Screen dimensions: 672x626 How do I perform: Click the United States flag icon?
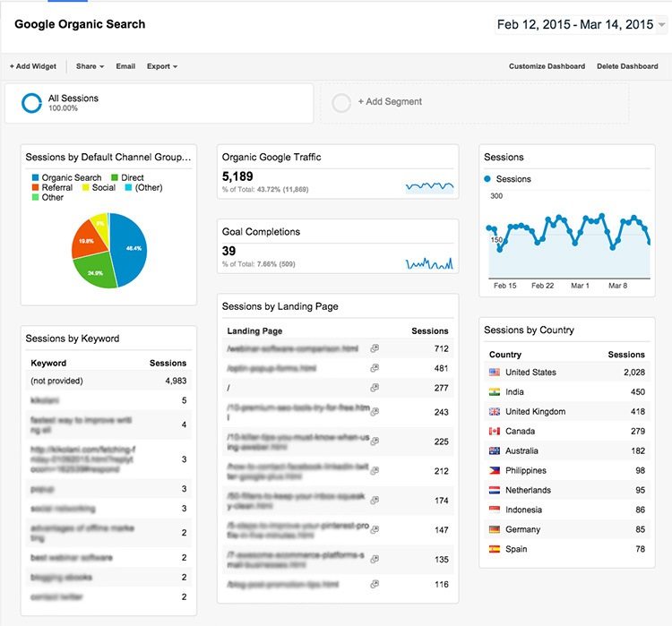tap(495, 373)
